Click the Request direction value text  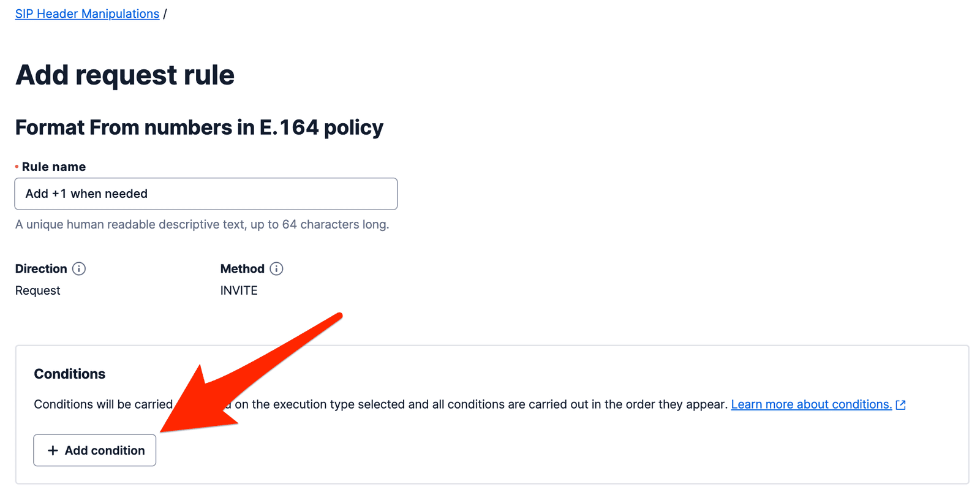pyautogui.click(x=37, y=290)
